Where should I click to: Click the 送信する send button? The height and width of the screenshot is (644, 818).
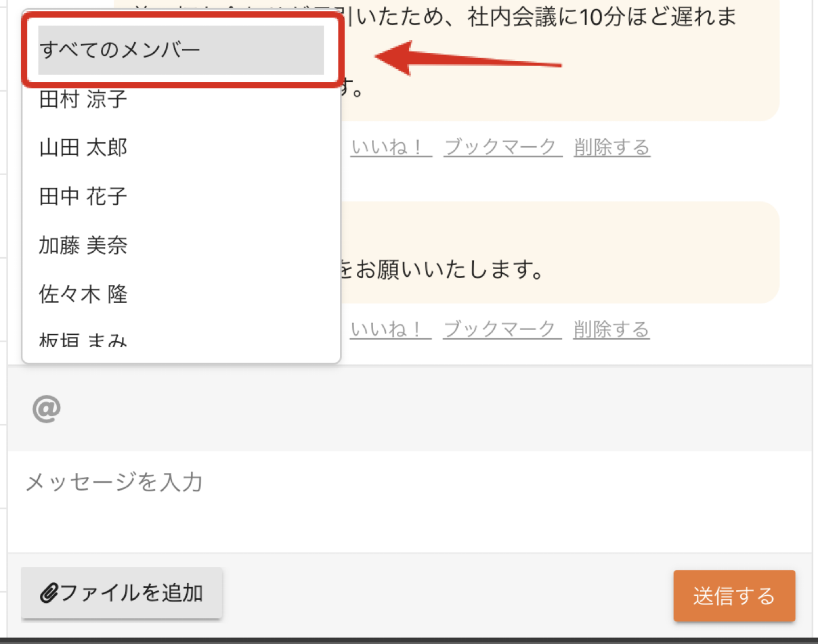[x=734, y=596]
